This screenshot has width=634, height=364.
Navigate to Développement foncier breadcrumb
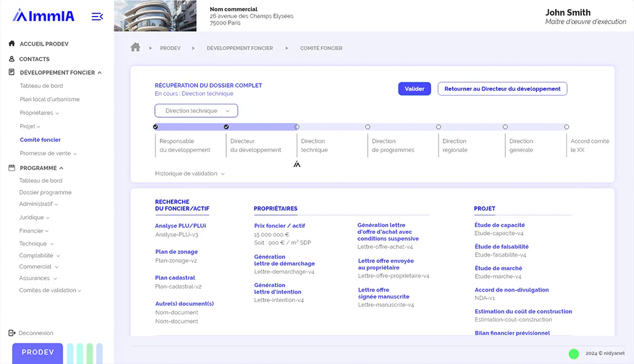240,48
